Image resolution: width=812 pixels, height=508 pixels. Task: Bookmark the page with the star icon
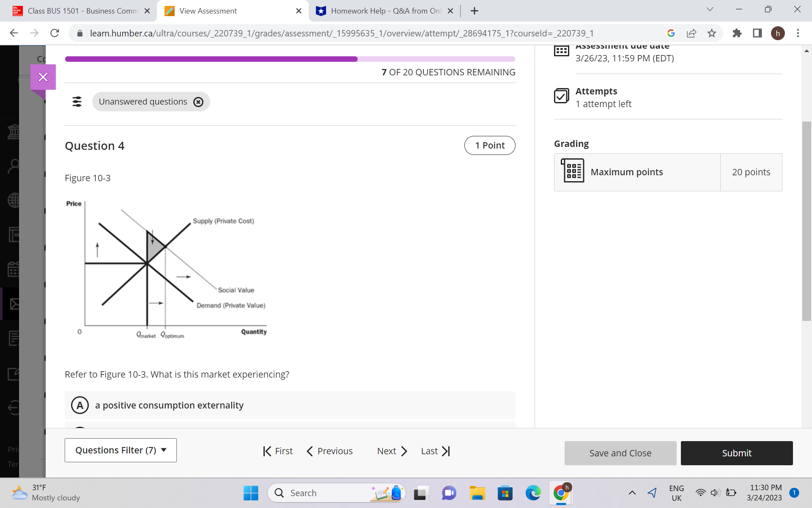[x=712, y=33]
